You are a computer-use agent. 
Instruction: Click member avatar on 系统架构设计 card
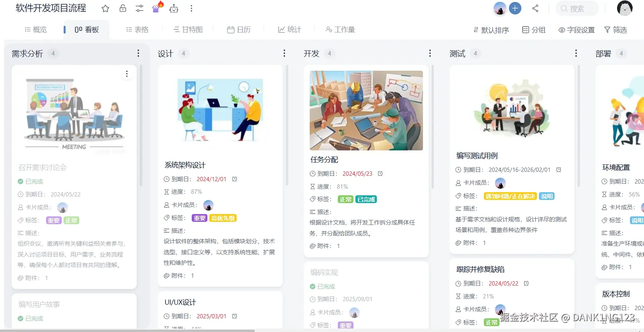click(209, 205)
